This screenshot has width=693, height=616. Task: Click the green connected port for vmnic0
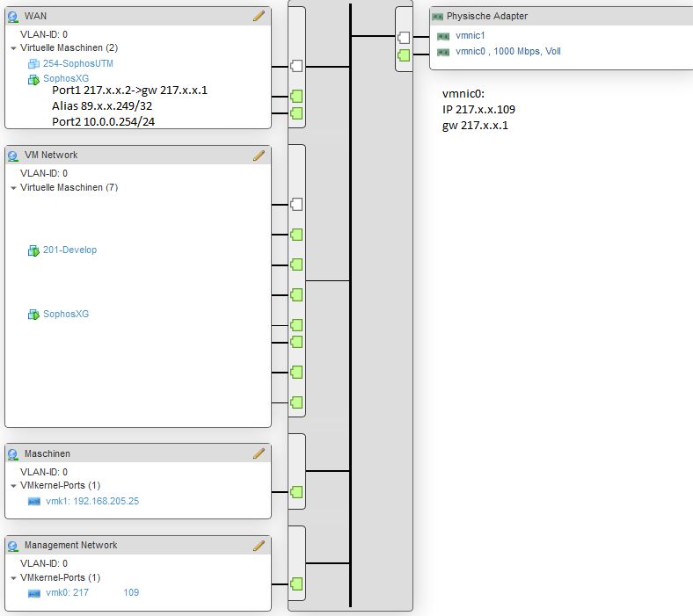[x=404, y=55]
